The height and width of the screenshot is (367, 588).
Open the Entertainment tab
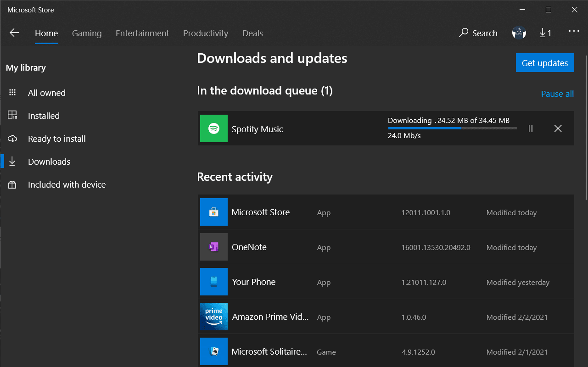142,33
